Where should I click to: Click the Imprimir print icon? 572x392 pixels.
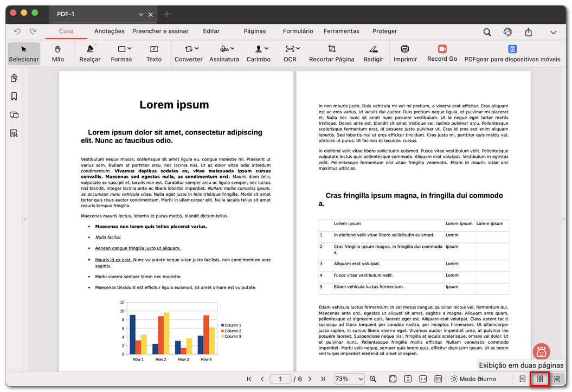point(405,53)
